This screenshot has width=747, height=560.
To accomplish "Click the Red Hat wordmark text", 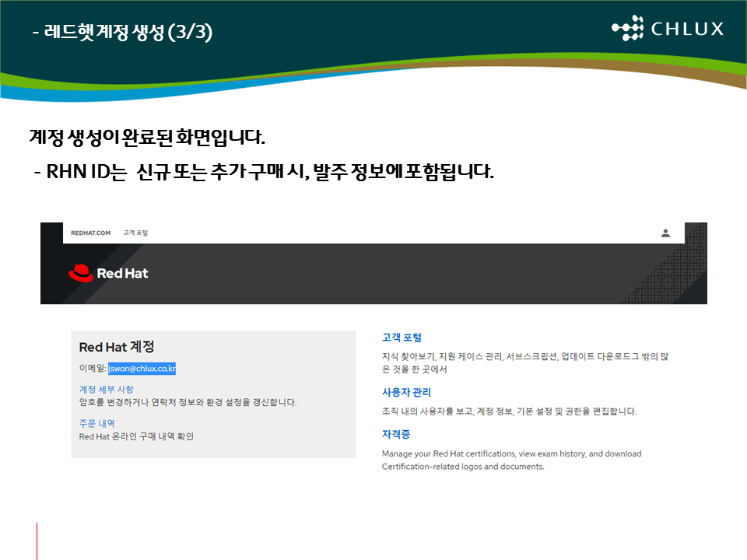I will 122,273.
